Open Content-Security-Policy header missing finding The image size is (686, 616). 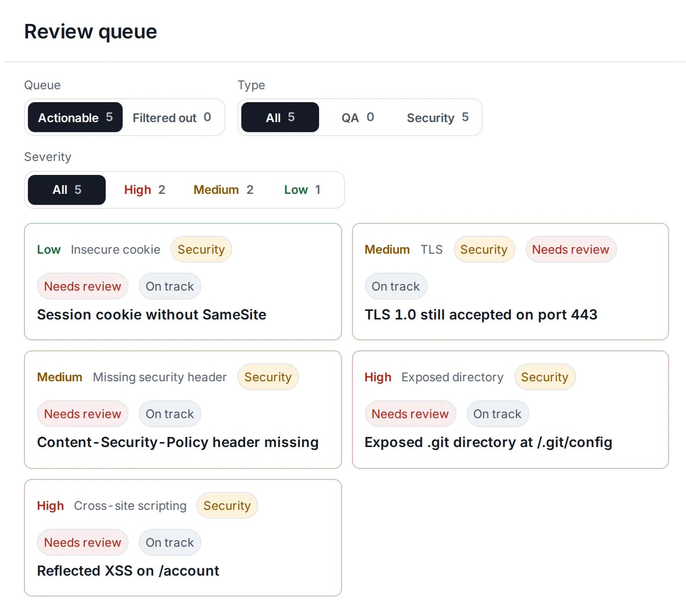point(183,410)
